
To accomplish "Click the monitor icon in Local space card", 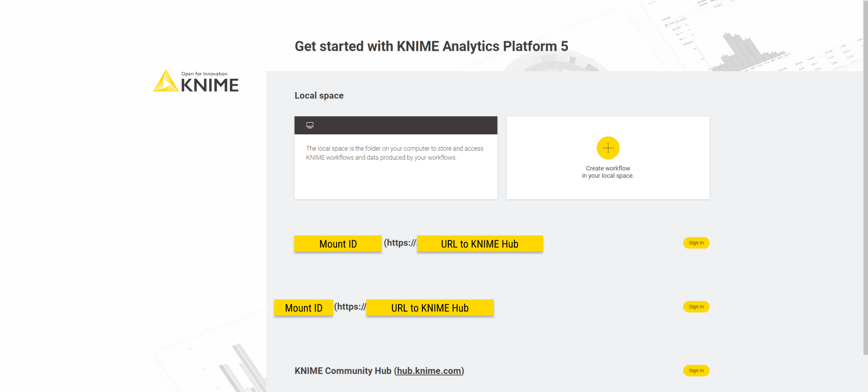I will (x=310, y=125).
